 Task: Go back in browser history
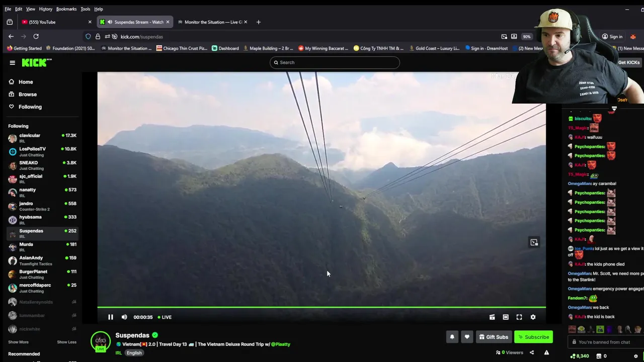click(11, 36)
